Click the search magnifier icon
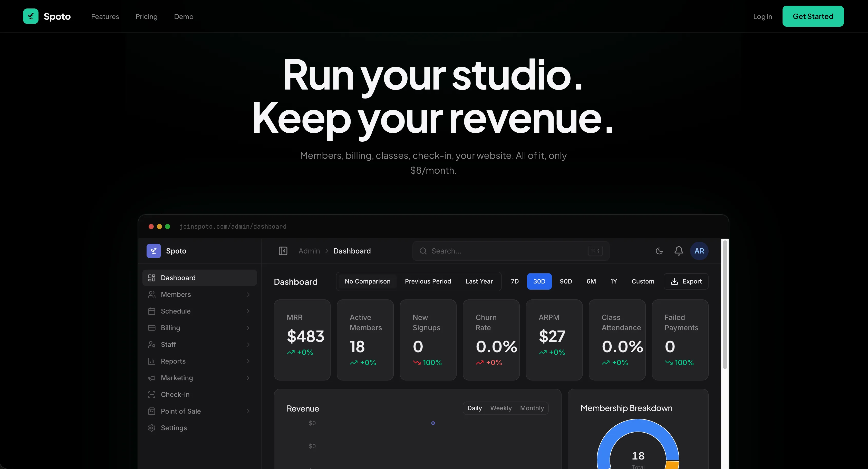The width and height of the screenshot is (868, 469). coord(423,251)
